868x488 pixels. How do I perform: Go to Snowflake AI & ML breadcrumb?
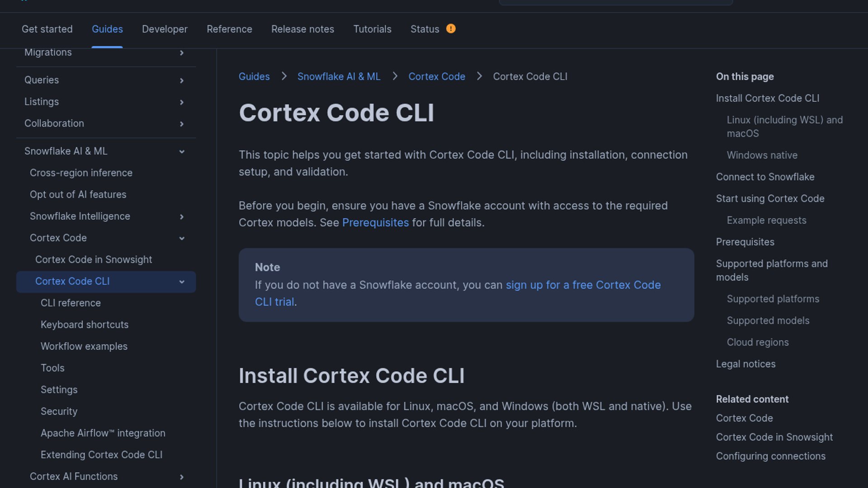tap(339, 76)
